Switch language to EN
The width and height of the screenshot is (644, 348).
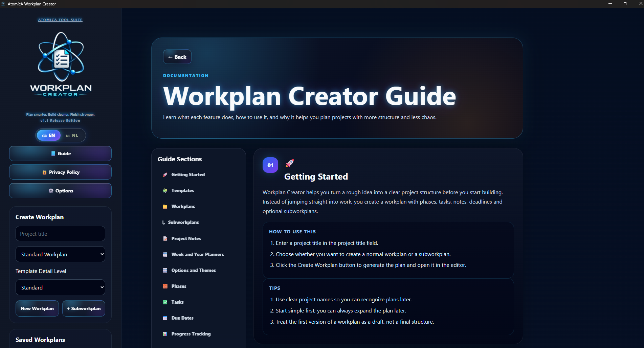click(49, 135)
